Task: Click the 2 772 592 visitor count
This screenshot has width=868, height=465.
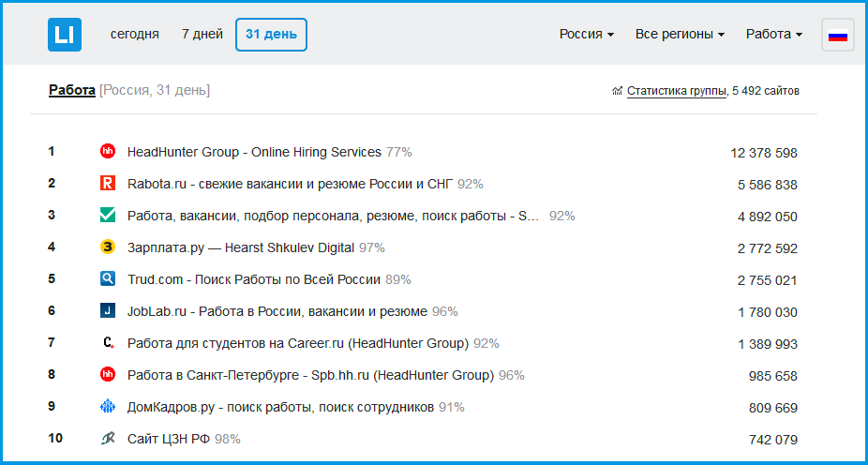Action: (x=768, y=249)
